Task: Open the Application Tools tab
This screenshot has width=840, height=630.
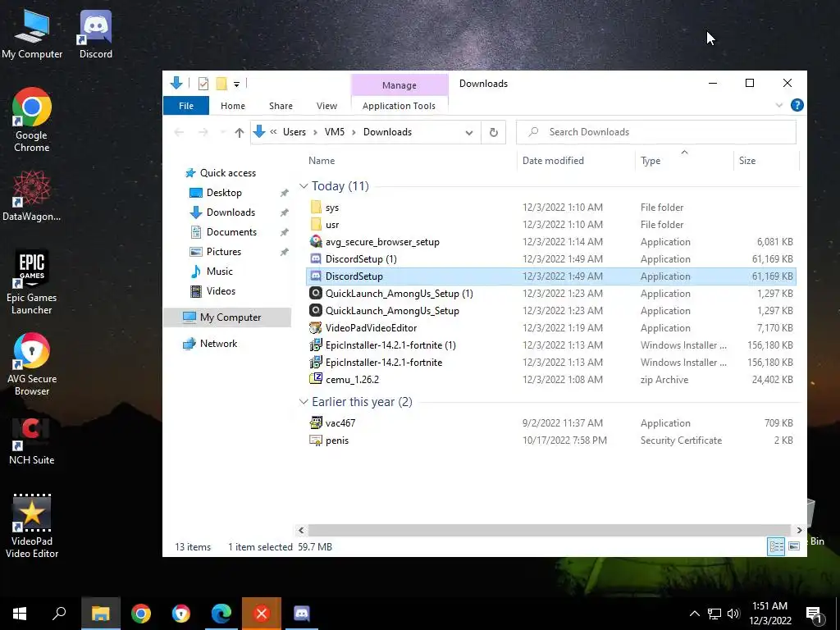Action: (399, 106)
